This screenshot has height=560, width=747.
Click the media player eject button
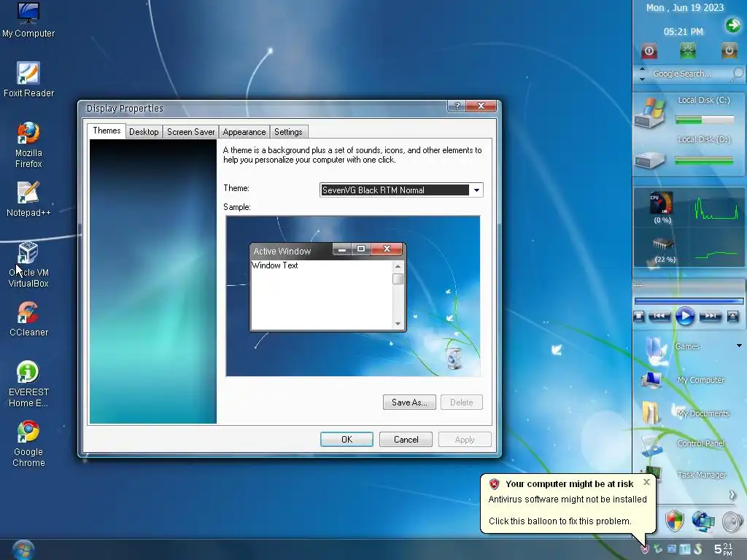coord(732,316)
